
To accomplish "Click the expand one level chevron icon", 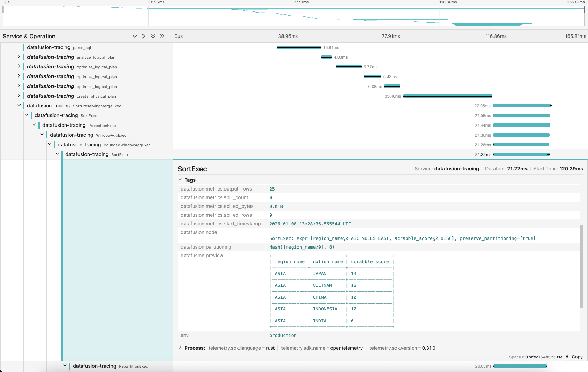I will (135, 36).
